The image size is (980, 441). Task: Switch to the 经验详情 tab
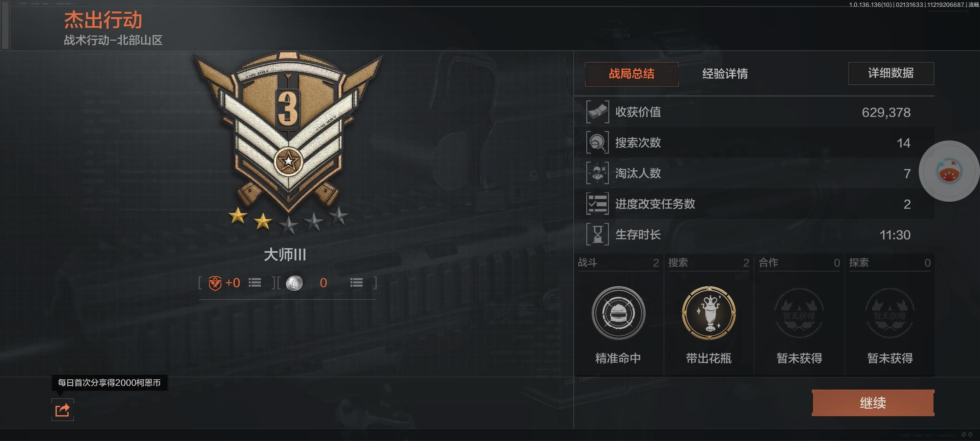pyautogui.click(x=725, y=74)
